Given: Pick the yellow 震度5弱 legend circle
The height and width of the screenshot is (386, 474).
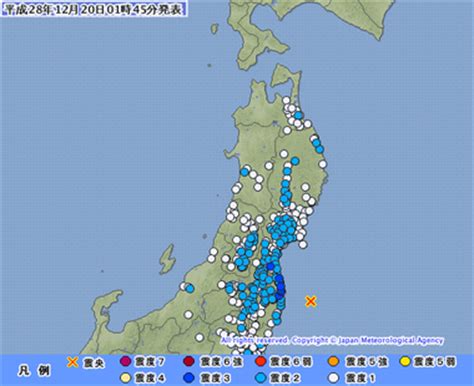Looking at the screenshot, I should [x=405, y=361].
